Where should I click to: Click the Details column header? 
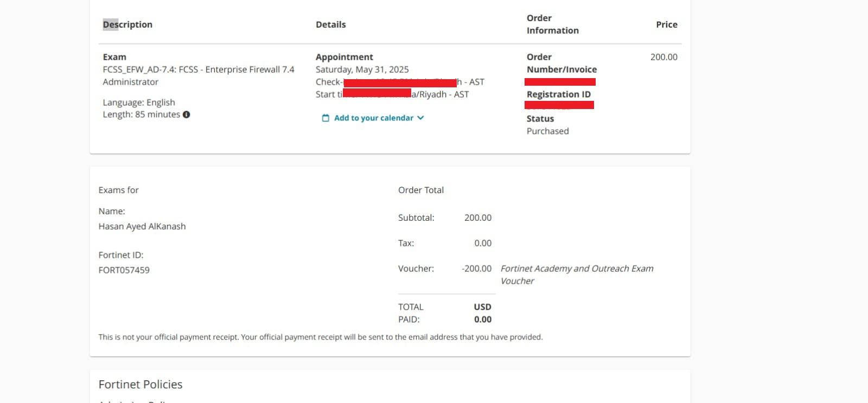330,24
